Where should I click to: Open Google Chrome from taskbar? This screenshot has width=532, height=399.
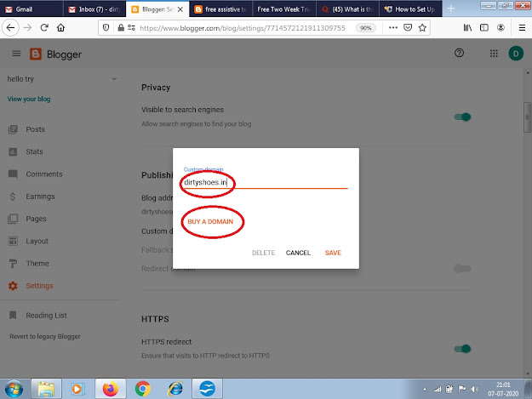click(143, 389)
